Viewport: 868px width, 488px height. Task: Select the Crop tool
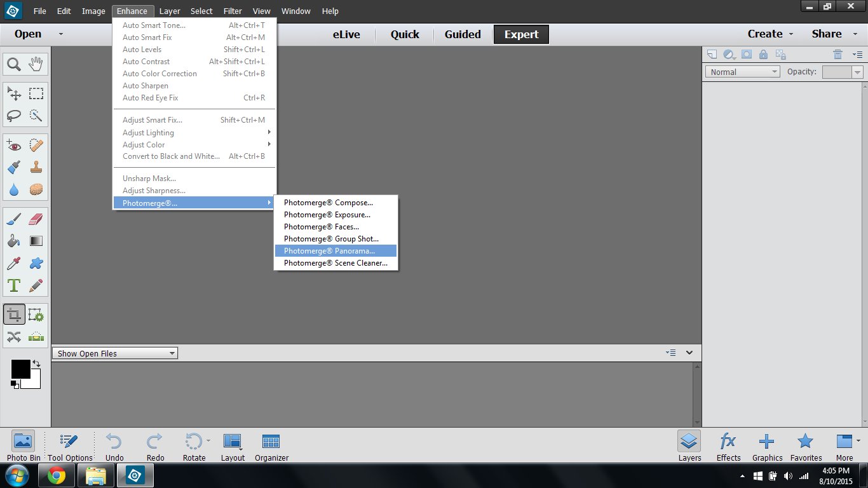[x=14, y=315]
